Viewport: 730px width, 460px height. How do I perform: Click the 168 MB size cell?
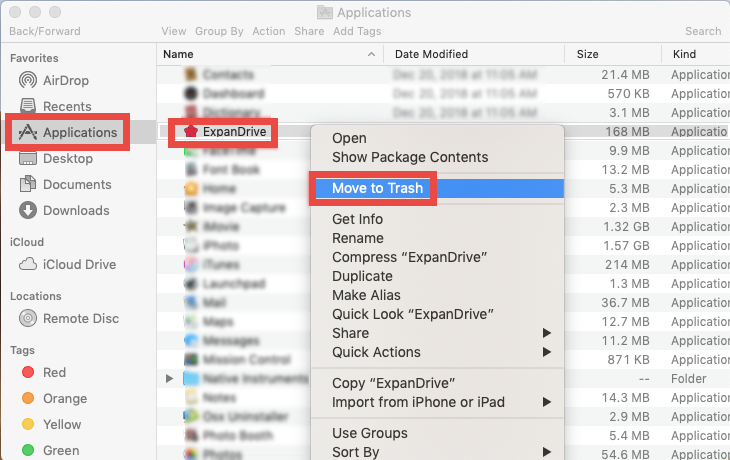(x=627, y=132)
